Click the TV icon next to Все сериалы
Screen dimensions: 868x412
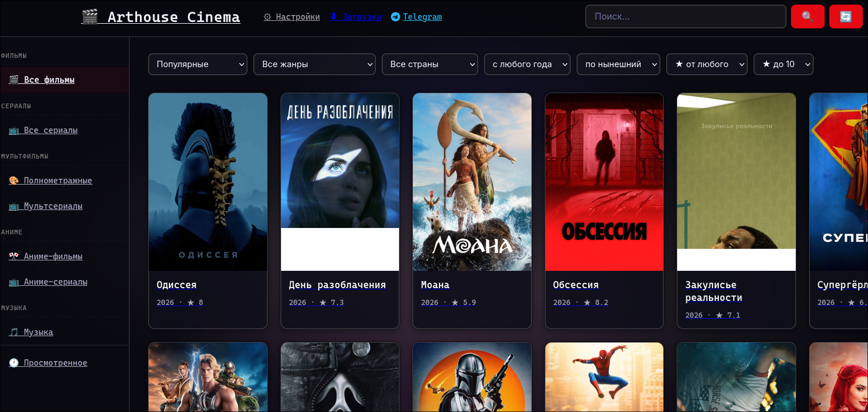[14, 130]
